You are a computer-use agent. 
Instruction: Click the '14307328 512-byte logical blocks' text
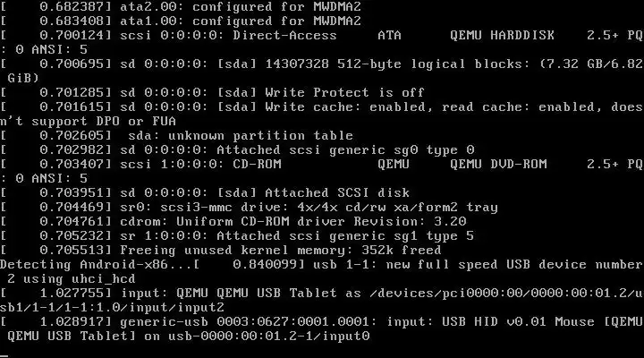pyautogui.click(x=365, y=64)
